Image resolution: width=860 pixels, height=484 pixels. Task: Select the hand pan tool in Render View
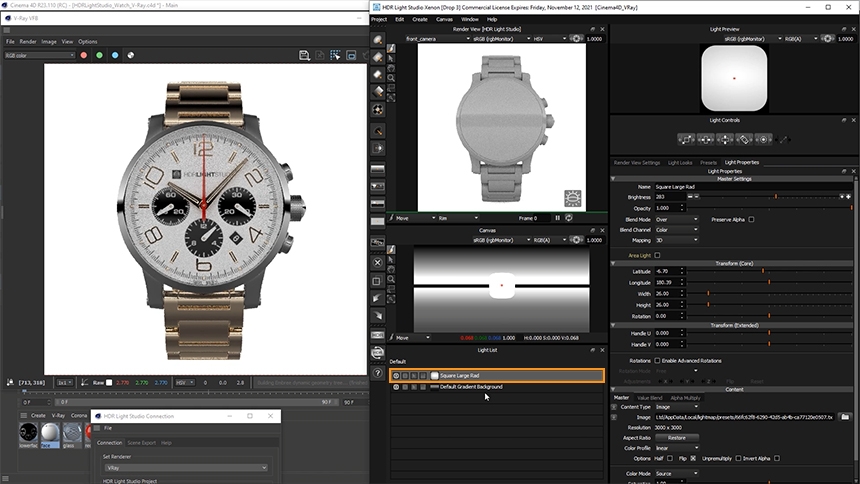tap(391, 68)
